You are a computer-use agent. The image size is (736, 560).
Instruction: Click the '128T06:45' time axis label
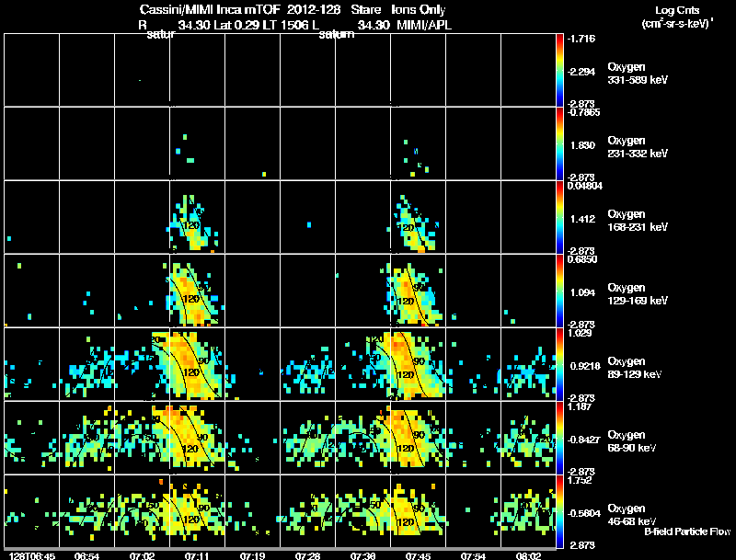coord(32,556)
